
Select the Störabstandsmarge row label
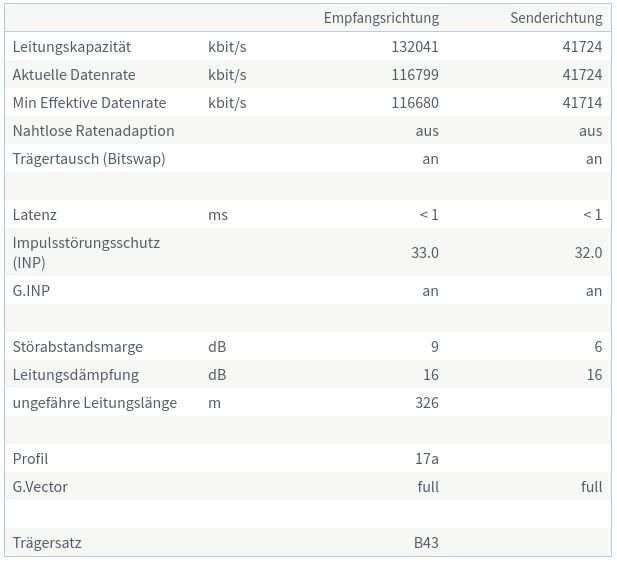(x=78, y=346)
